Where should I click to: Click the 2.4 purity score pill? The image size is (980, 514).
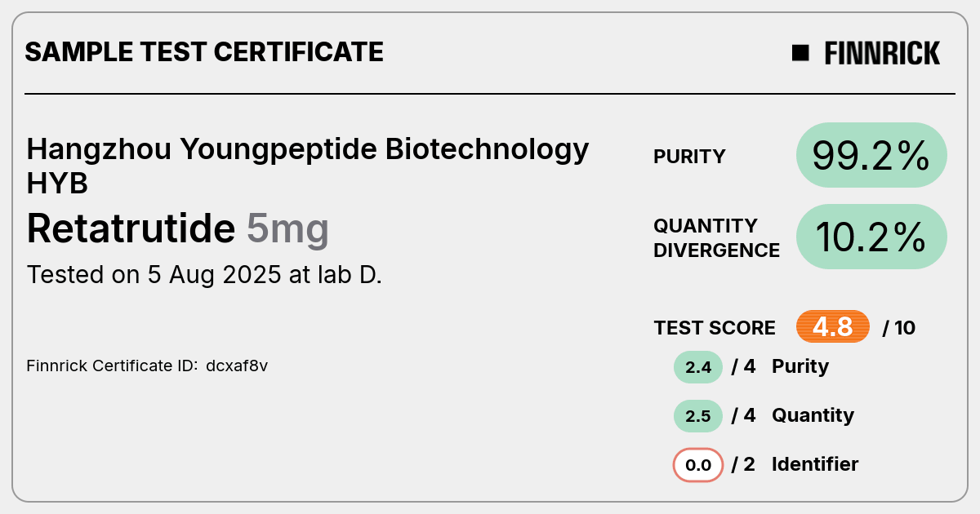pos(698,367)
